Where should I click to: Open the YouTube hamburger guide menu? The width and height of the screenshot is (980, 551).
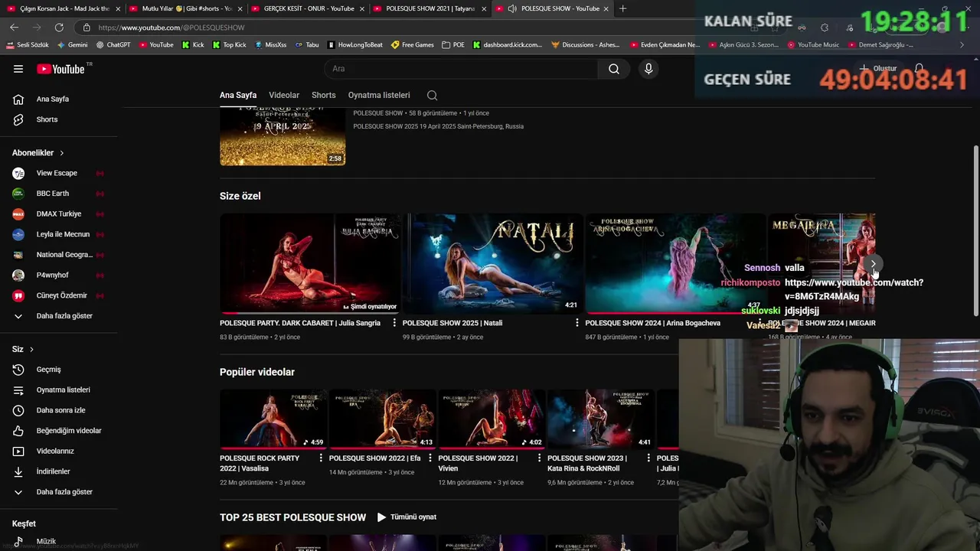[18, 69]
